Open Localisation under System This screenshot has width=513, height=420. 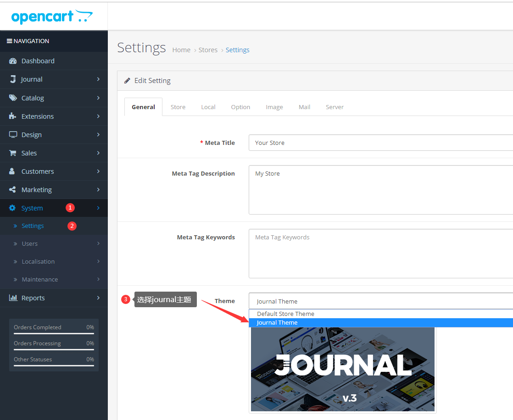click(x=54, y=261)
